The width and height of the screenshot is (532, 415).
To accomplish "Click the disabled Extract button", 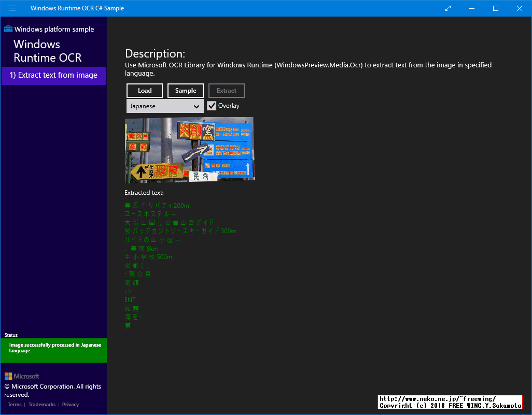I will [226, 90].
